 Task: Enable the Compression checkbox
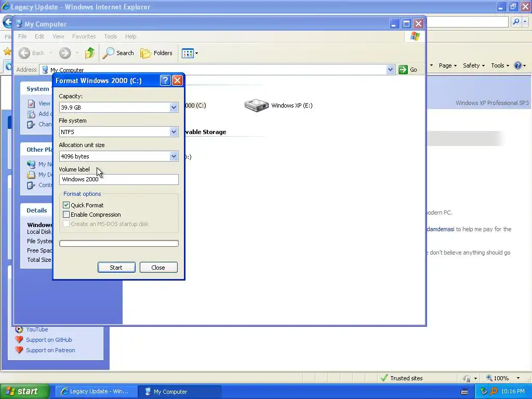click(66, 215)
